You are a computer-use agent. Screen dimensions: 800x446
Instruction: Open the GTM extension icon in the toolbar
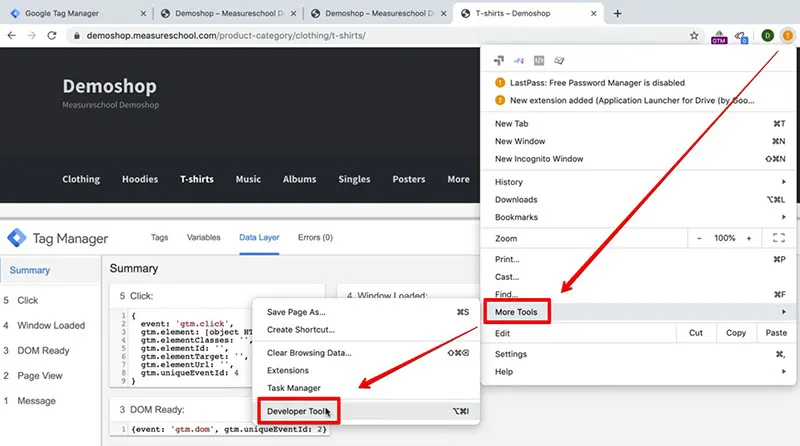[x=719, y=37]
